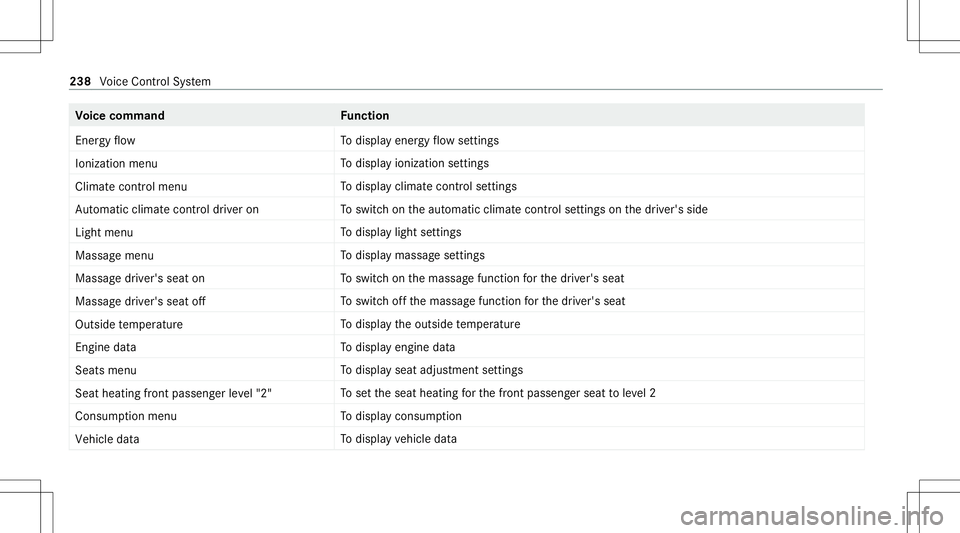
Task: Click the 'Voice command' column header
Action: (x=120, y=116)
